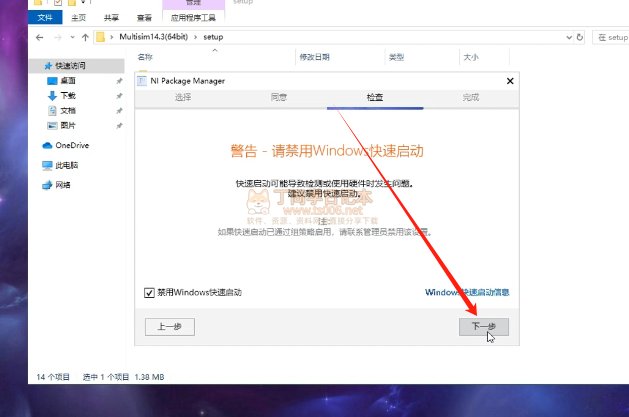Go up one folder level arrow

tap(85, 37)
